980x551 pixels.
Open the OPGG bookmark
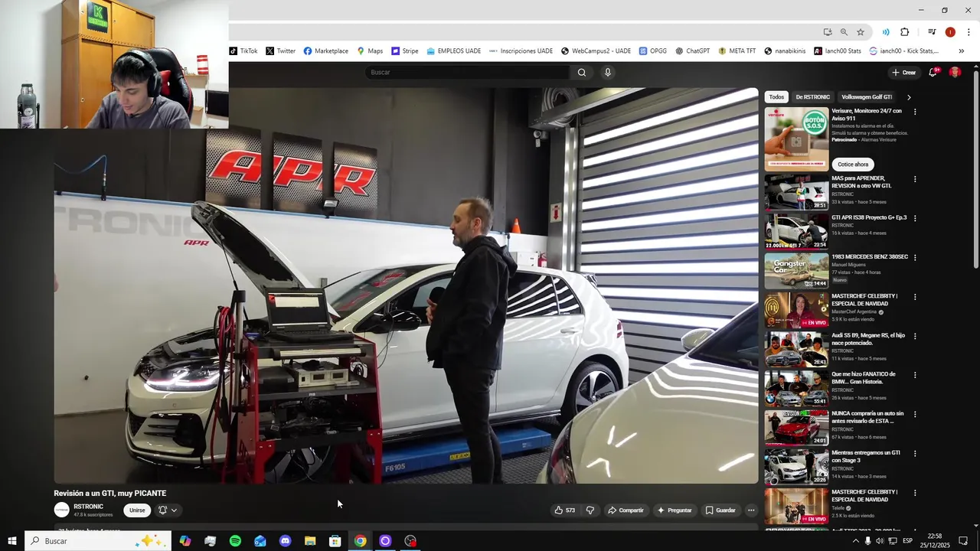pyautogui.click(x=652, y=51)
